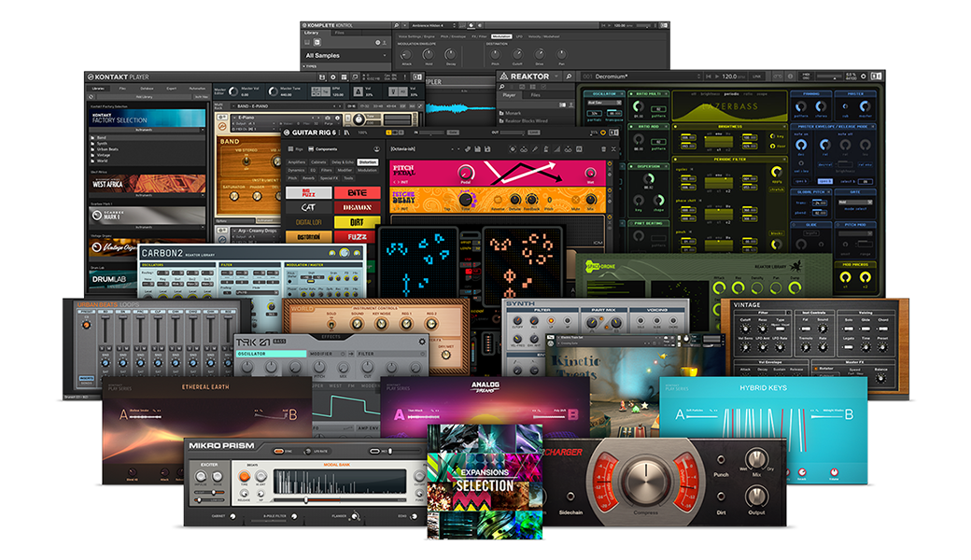Click the user profile icon in Guitar Rig browser
This screenshot has width=971, height=560.
[x=376, y=149]
